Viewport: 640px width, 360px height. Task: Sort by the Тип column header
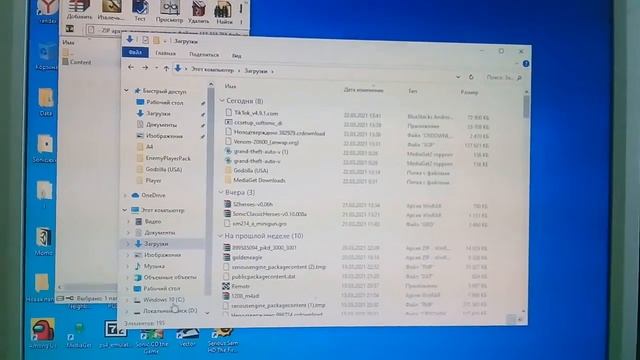pos(413,91)
